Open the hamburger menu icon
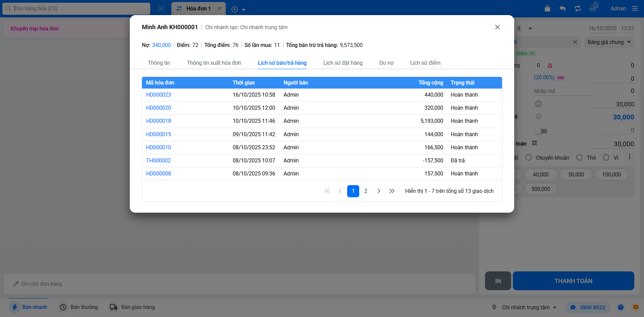This screenshot has width=644, height=317. 635,9
